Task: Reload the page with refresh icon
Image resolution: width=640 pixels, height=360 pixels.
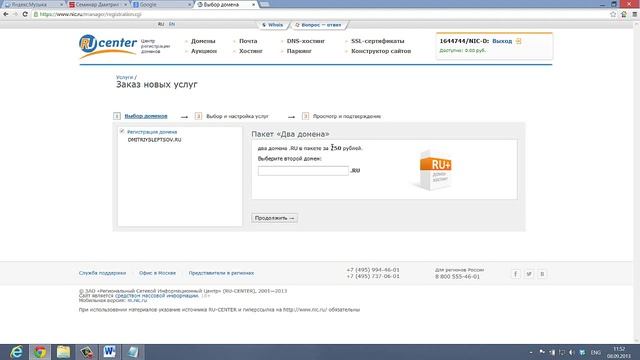Action: pyautogui.click(x=25, y=14)
